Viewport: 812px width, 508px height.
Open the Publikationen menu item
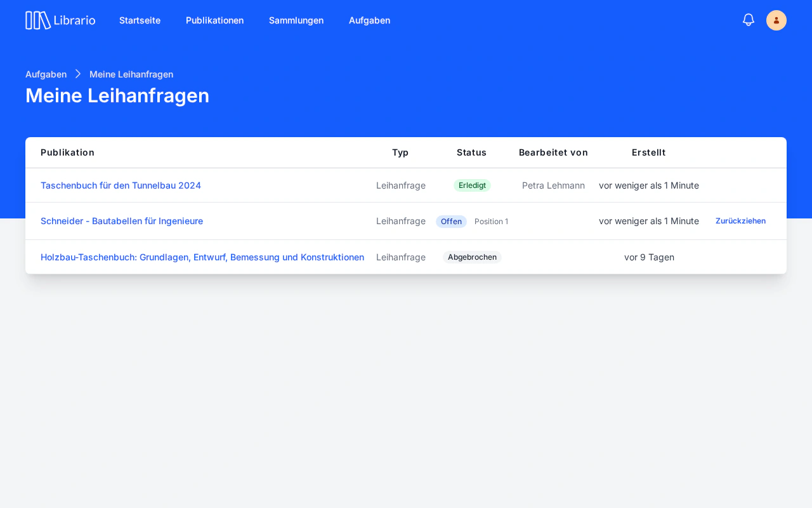(214, 20)
